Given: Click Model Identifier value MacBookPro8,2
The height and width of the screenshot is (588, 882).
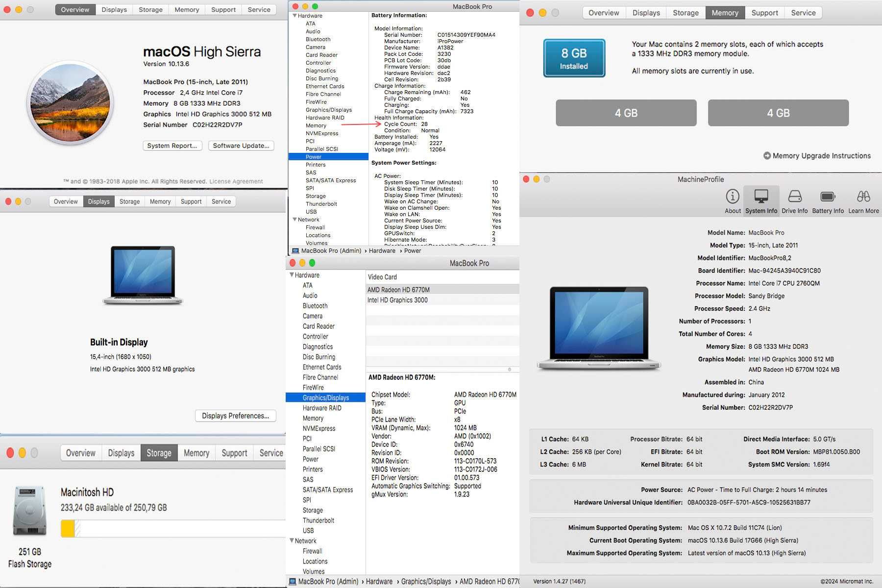Looking at the screenshot, I should point(769,258).
